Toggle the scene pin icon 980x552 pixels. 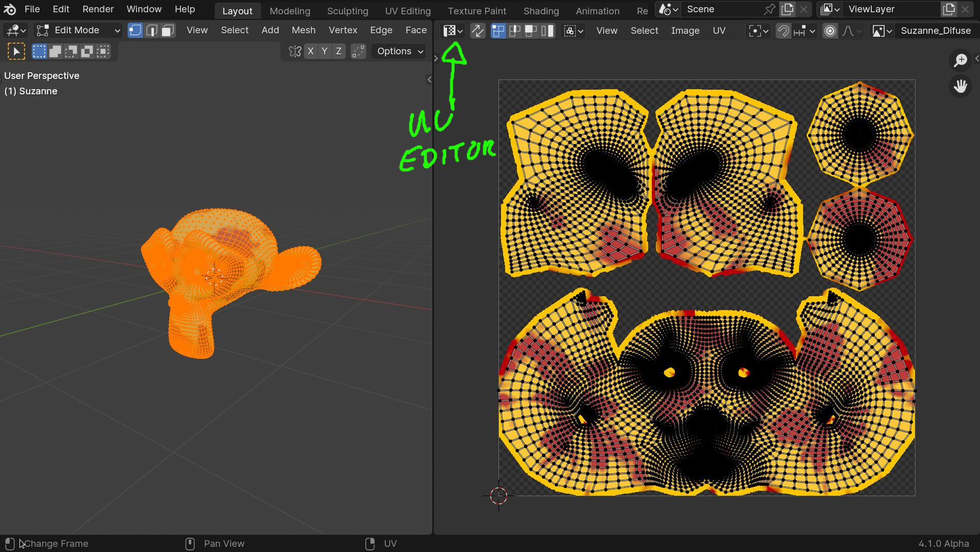(x=769, y=9)
